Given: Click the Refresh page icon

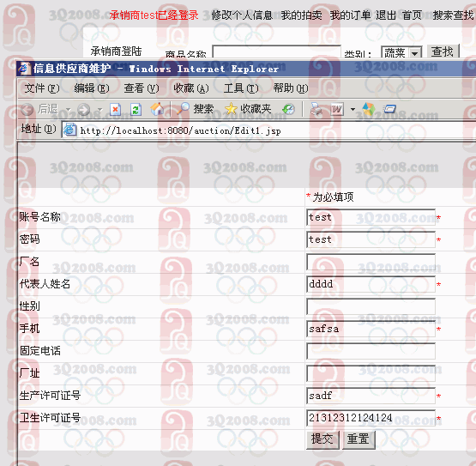Looking at the screenshot, I should (136, 109).
